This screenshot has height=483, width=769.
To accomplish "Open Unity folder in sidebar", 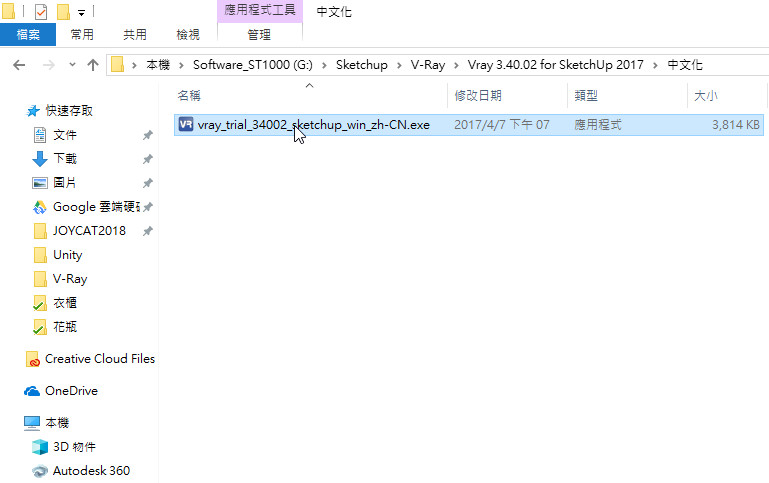I will point(68,254).
